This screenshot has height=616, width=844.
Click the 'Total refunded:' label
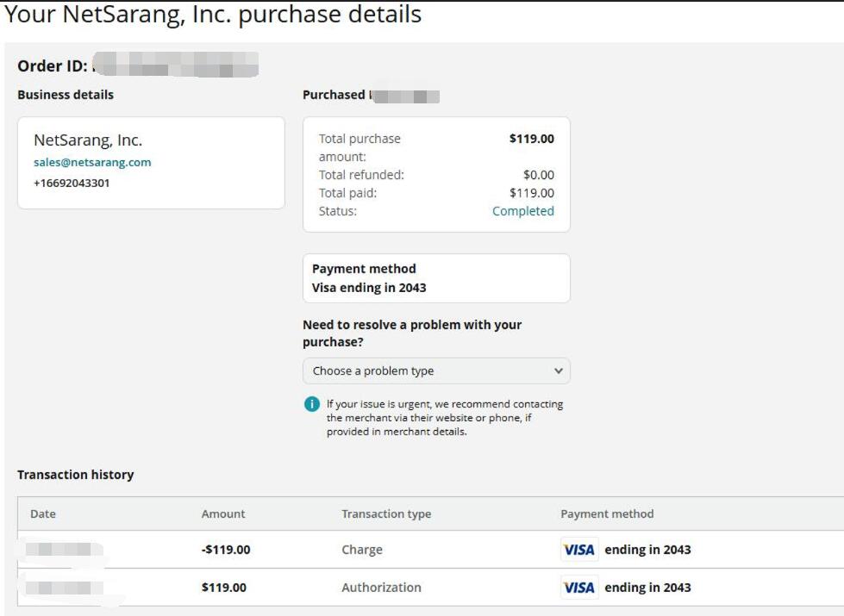pyautogui.click(x=361, y=175)
